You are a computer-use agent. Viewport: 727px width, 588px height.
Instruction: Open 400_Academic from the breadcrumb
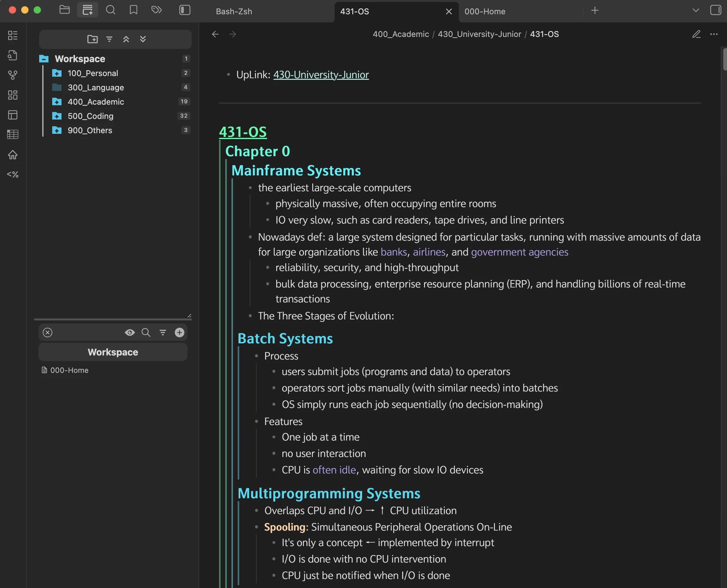tap(400, 34)
